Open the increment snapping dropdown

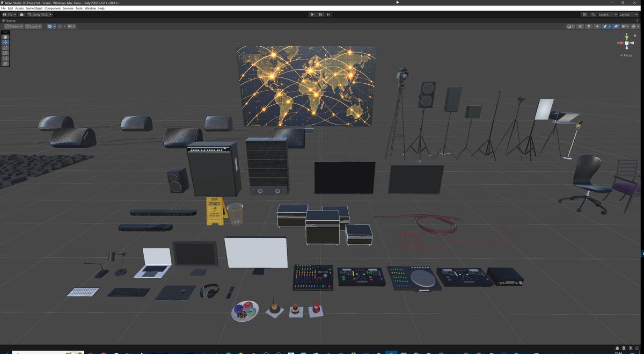pyautogui.click(x=71, y=26)
